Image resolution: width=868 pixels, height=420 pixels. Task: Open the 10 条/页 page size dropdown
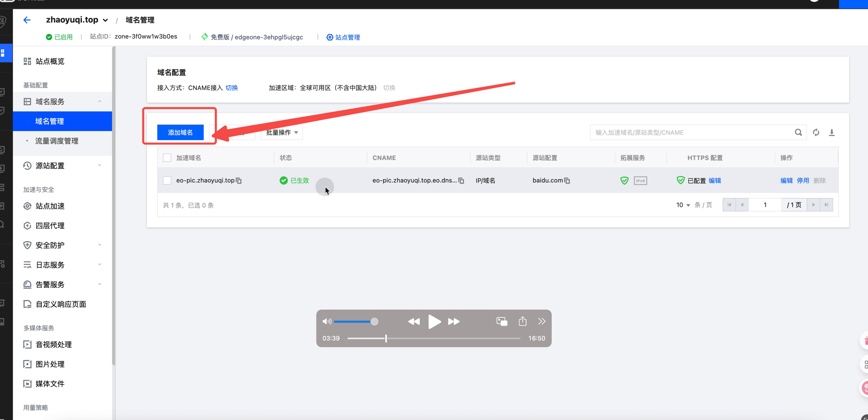683,205
